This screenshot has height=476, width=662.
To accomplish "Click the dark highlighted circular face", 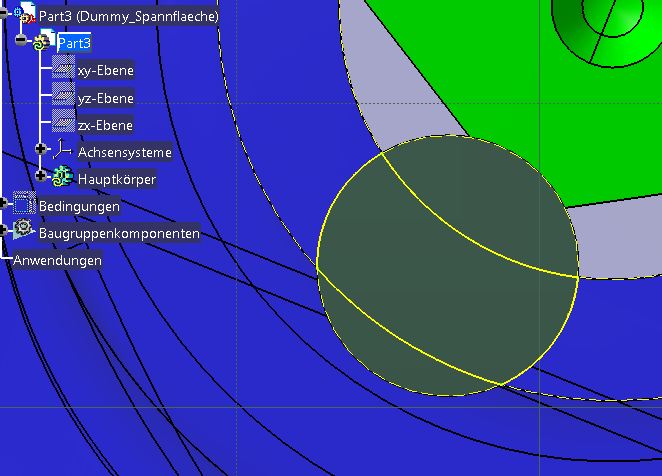I will [x=448, y=266].
